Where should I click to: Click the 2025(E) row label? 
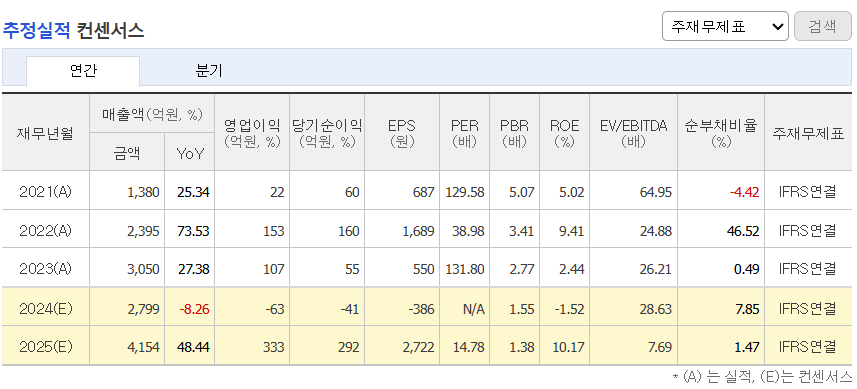(x=45, y=347)
